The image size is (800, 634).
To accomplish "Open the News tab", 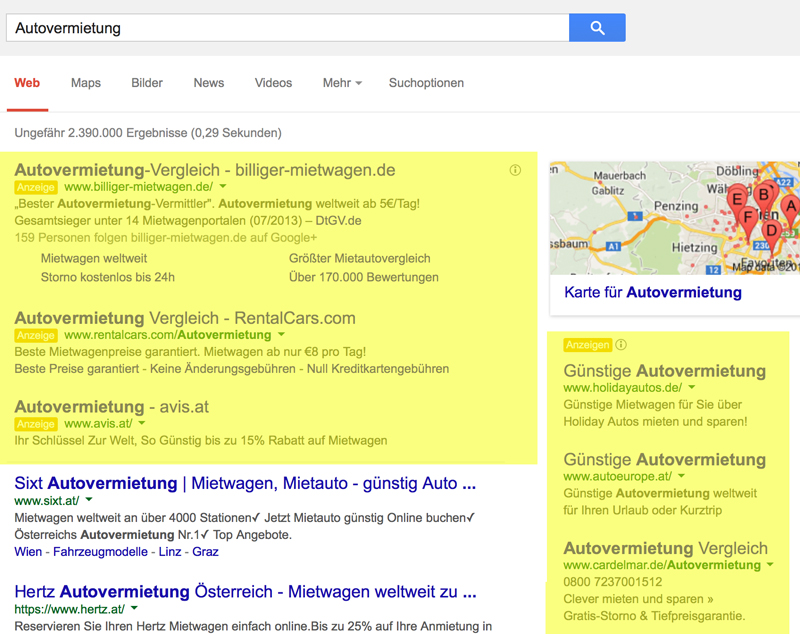I will click(x=209, y=83).
